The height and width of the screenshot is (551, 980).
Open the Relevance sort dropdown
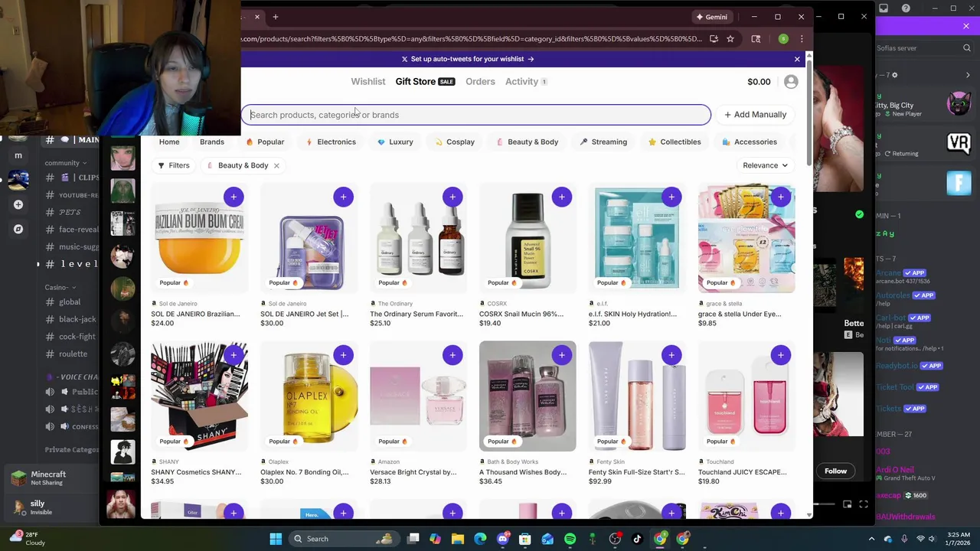tap(765, 165)
